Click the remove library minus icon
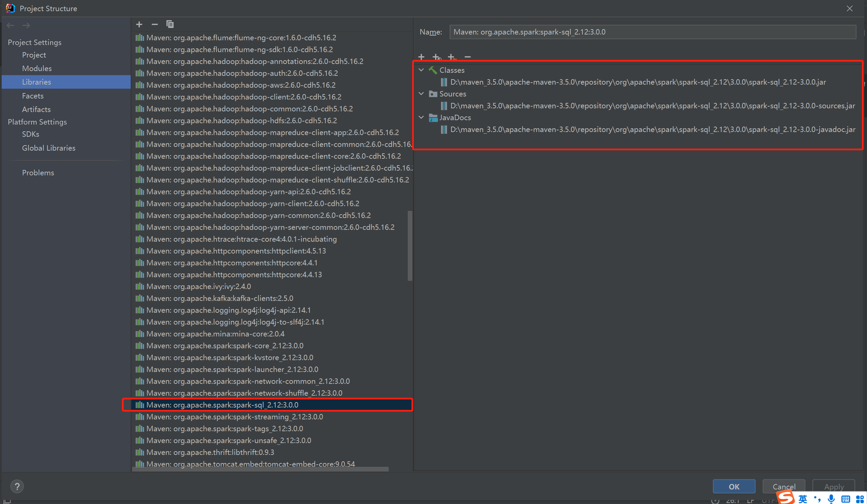Viewport: 867px width, 504px height. pos(154,24)
